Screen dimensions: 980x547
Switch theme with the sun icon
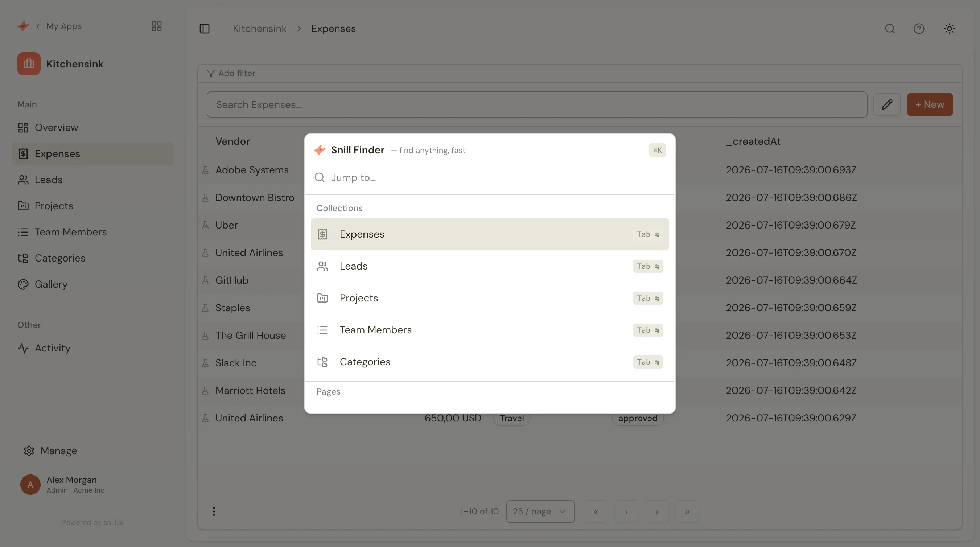[949, 29]
